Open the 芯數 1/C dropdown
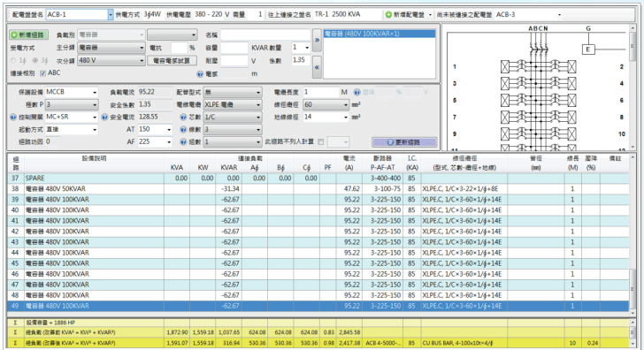Image resolution: width=644 pixels, height=350 pixels. click(233, 117)
